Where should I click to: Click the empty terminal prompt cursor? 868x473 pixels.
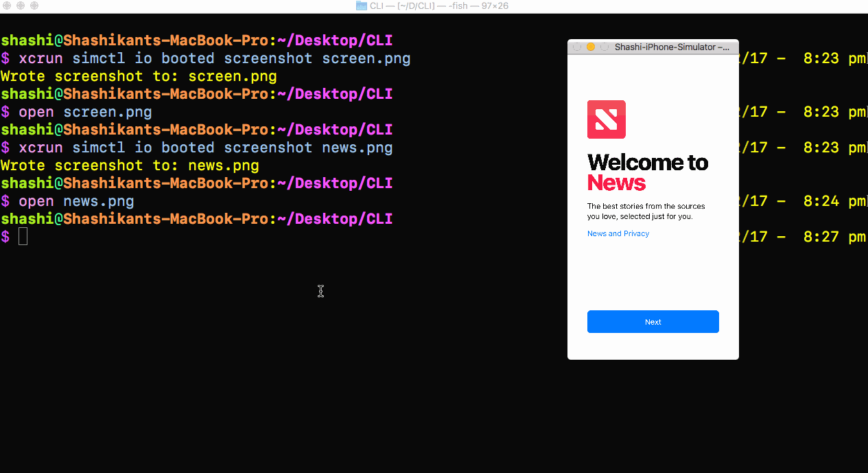click(x=23, y=237)
